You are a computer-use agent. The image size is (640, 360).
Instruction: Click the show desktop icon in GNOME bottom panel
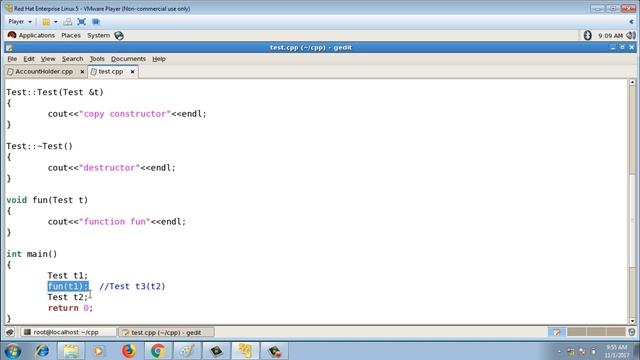pos(10,332)
